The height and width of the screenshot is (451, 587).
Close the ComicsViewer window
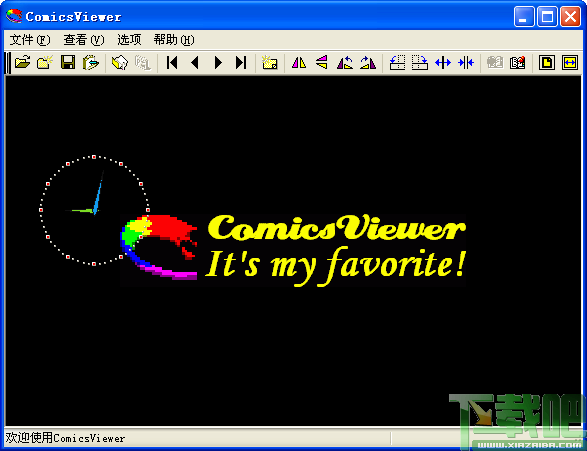570,16
